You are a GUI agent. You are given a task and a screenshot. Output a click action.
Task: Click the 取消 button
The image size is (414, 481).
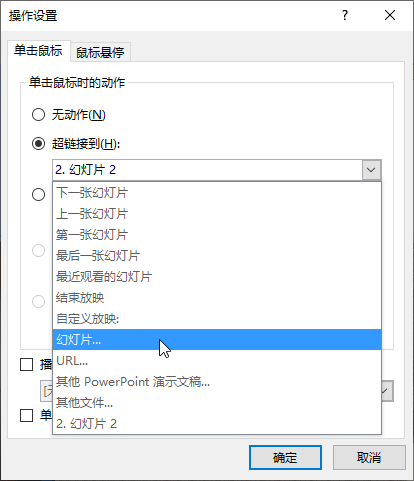pyautogui.click(x=369, y=458)
